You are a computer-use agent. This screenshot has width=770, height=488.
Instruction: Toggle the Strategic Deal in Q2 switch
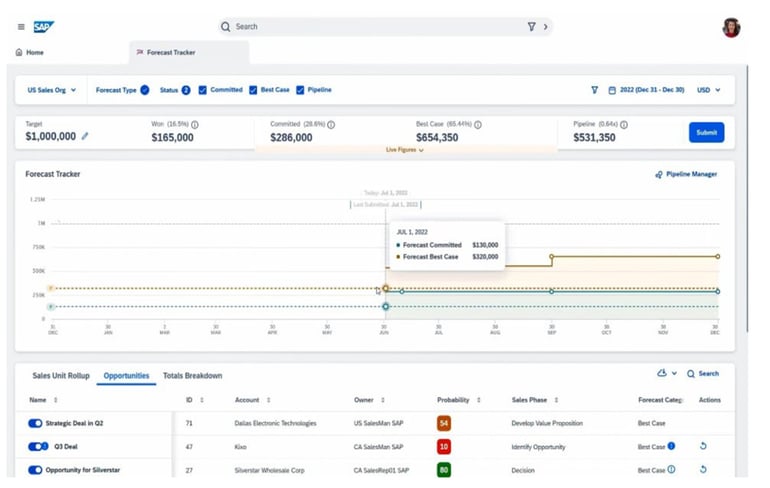click(x=38, y=423)
